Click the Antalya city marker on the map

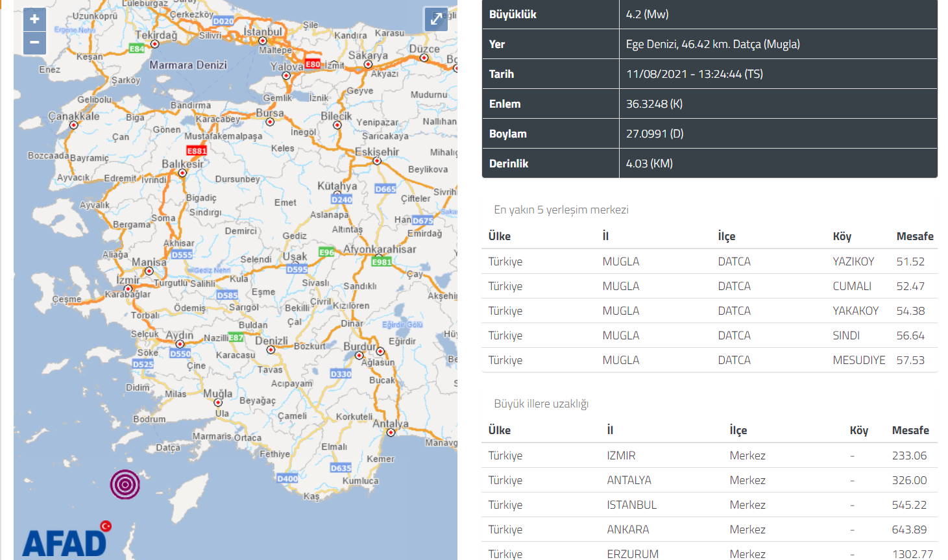click(391, 433)
